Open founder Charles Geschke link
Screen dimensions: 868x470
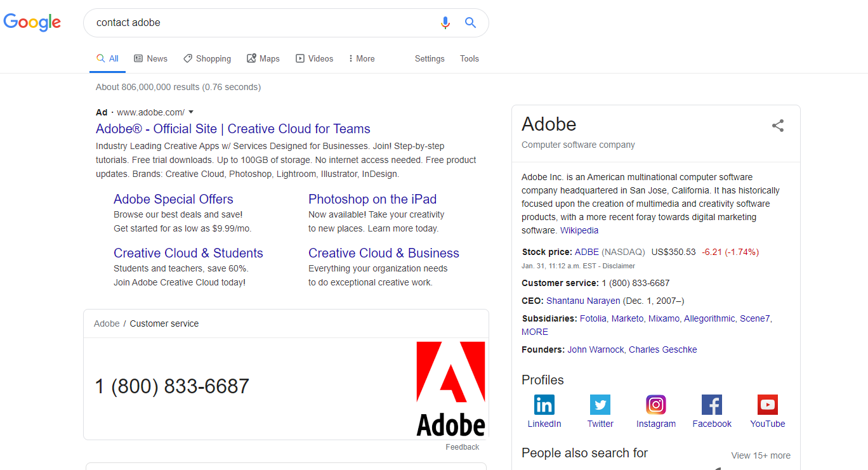663,349
